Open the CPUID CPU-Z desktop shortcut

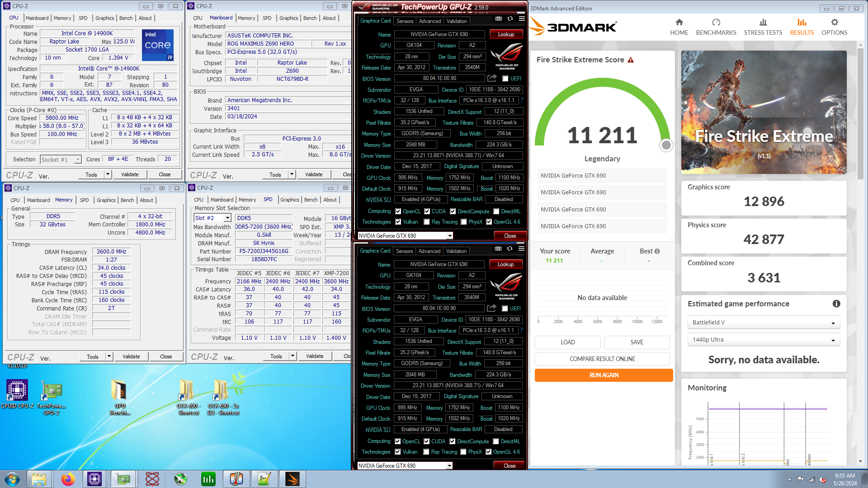pos(17,394)
